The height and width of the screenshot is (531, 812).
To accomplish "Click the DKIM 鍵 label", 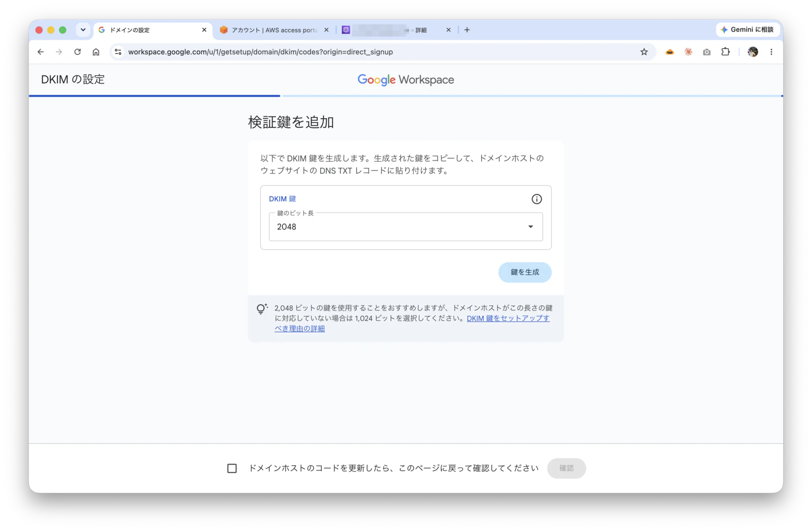I will [x=282, y=199].
